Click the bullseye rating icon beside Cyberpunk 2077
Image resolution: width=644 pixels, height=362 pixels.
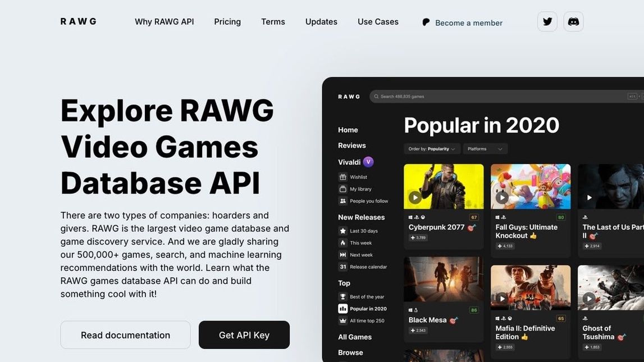(472, 228)
